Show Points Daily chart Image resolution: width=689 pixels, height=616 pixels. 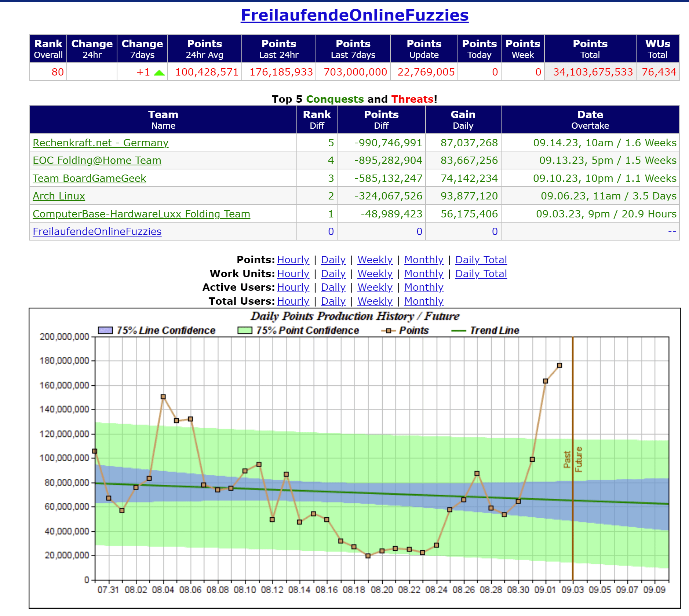[333, 260]
